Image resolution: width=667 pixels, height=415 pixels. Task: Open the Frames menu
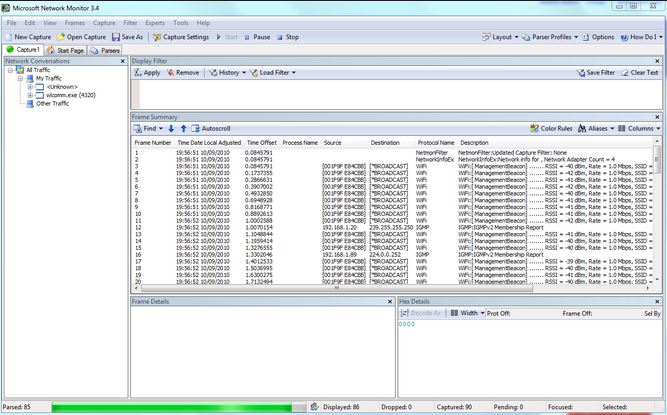tap(74, 23)
